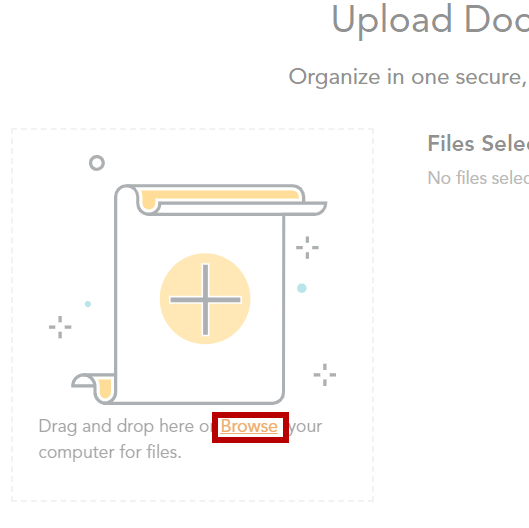Click the 'Drag and drop here' text
Image resolution: width=529 pixels, height=528 pixels.
click(117, 426)
